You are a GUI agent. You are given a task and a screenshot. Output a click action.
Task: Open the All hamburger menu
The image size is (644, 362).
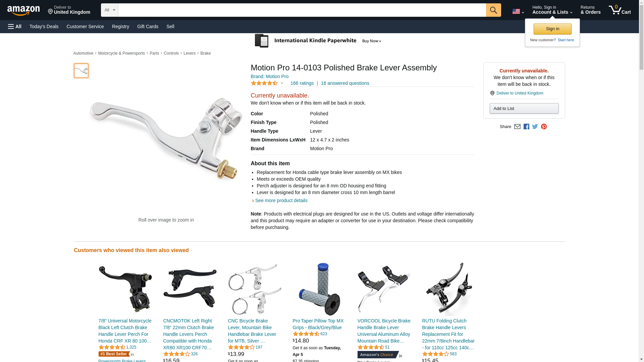[15, 26]
